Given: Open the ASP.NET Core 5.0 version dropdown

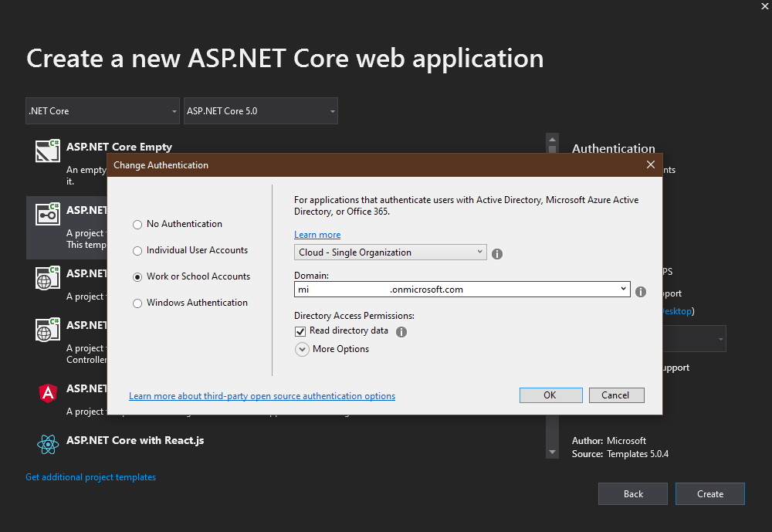Looking at the screenshot, I should (260, 111).
